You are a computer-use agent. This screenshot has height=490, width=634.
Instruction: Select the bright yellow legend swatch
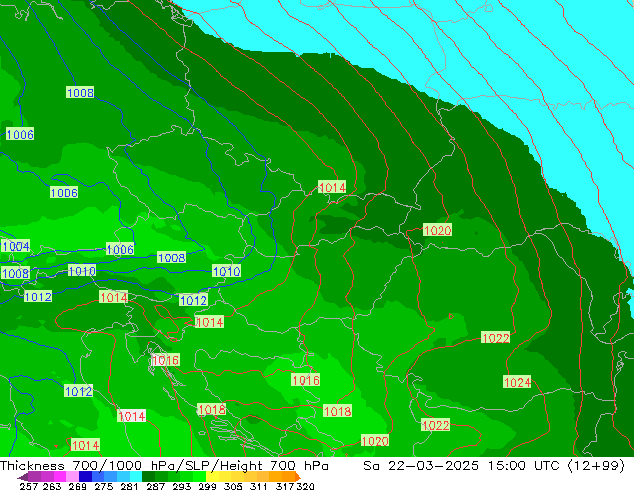click(x=212, y=477)
